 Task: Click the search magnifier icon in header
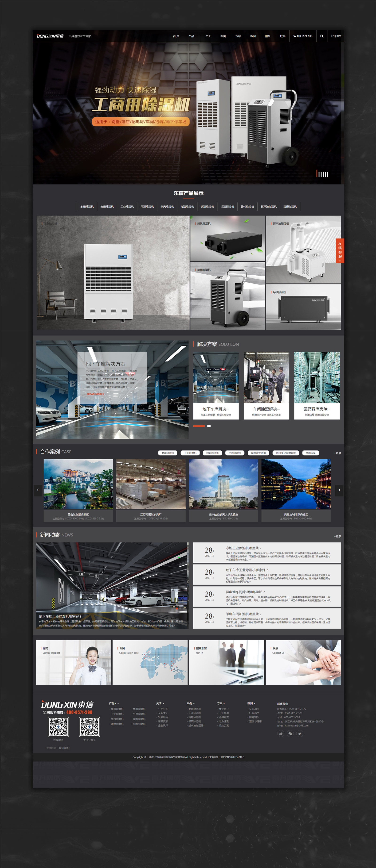click(321, 36)
